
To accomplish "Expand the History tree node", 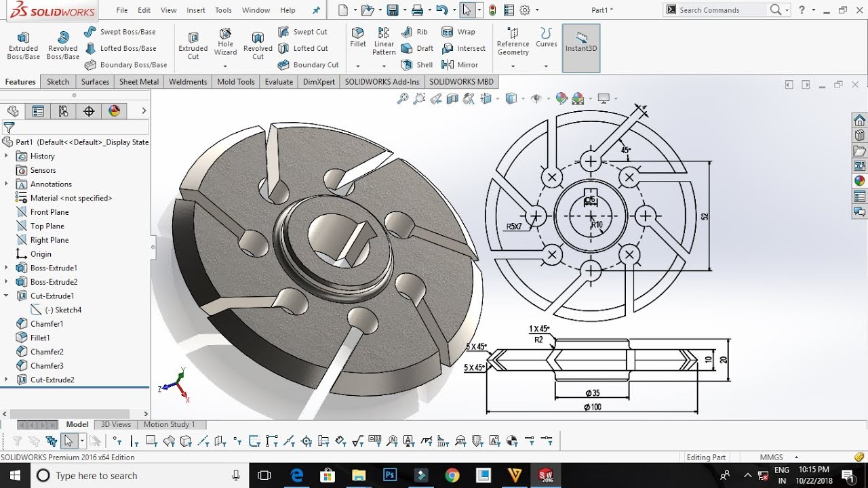I will click(x=6, y=156).
